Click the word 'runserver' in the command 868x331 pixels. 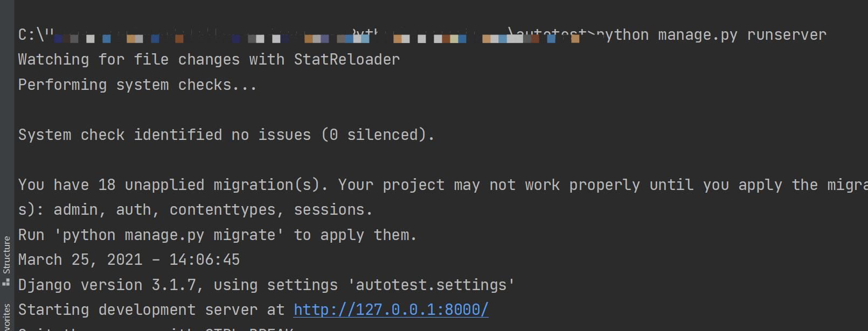point(787,35)
